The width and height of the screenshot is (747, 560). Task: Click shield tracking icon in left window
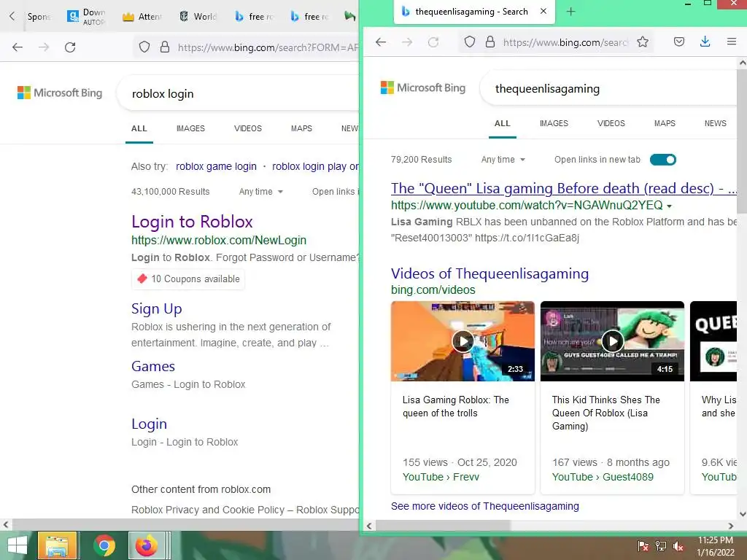tap(144, 47)
